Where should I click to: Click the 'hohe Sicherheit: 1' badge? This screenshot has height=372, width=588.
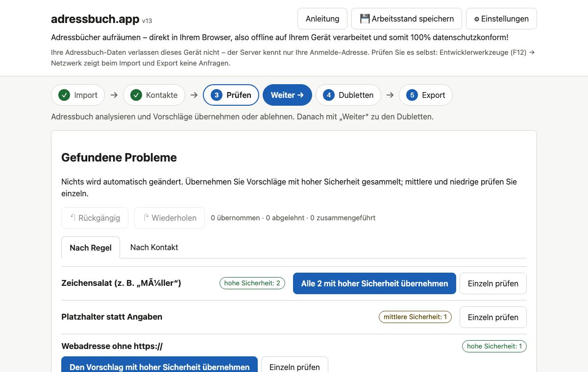[x=494, y=346]
